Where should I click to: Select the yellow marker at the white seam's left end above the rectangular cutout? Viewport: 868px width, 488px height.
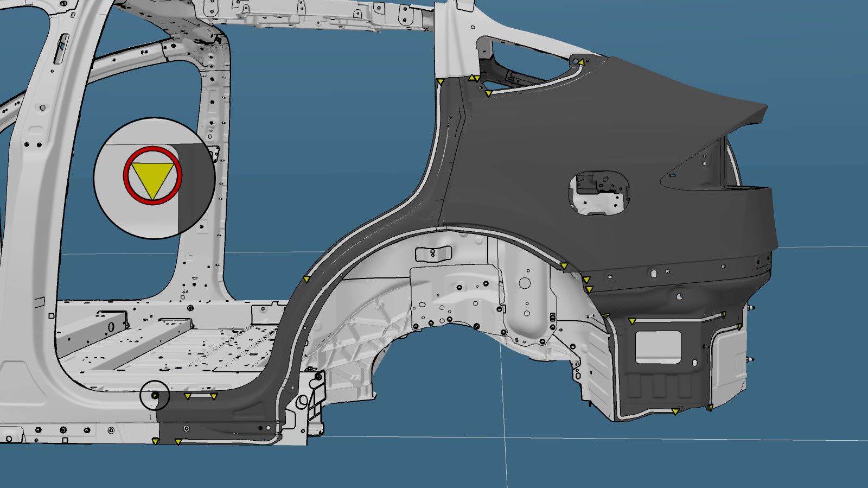point(632,321)
